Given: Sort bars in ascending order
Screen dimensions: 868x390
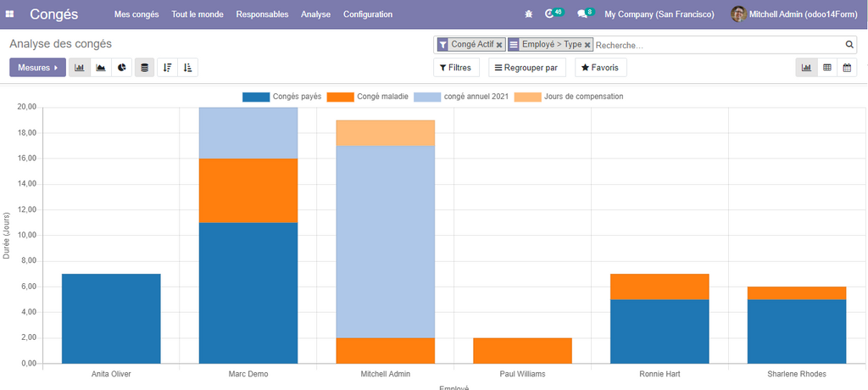Looking at the screenshot, I should [x=187, y=68].
